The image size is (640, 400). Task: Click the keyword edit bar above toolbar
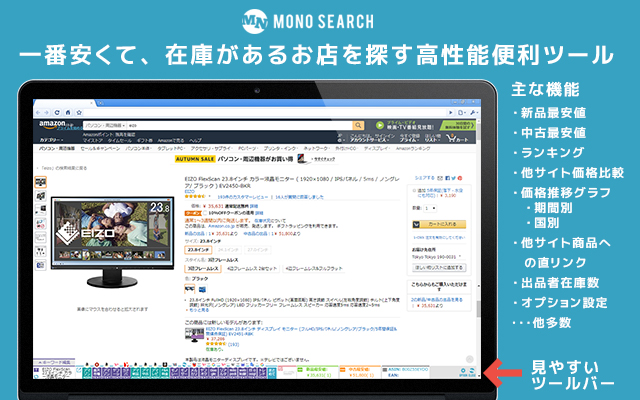tap(54, 362)
